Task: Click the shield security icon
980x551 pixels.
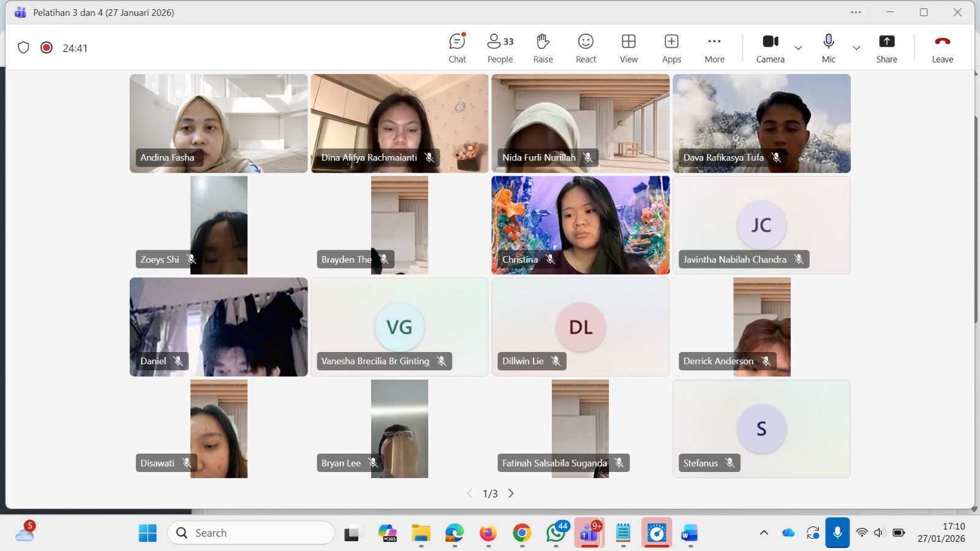Action: pyautogui.click(x=23, y=48)
